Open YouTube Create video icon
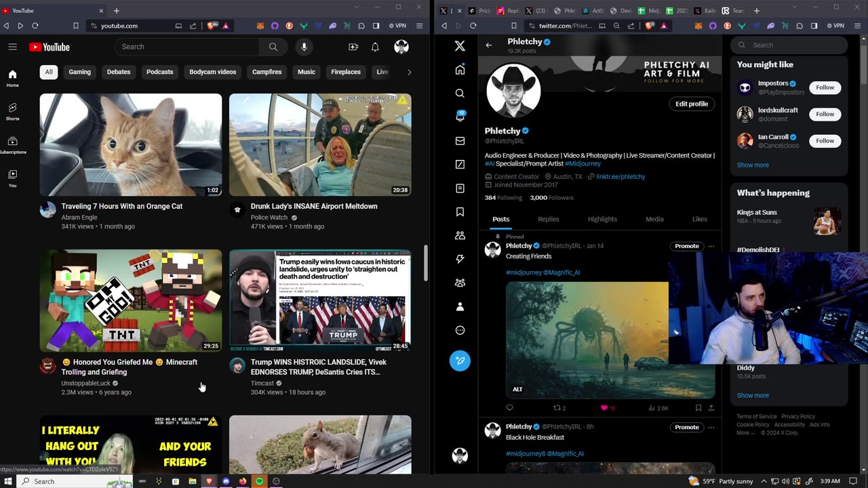 [x=353, y=47]
